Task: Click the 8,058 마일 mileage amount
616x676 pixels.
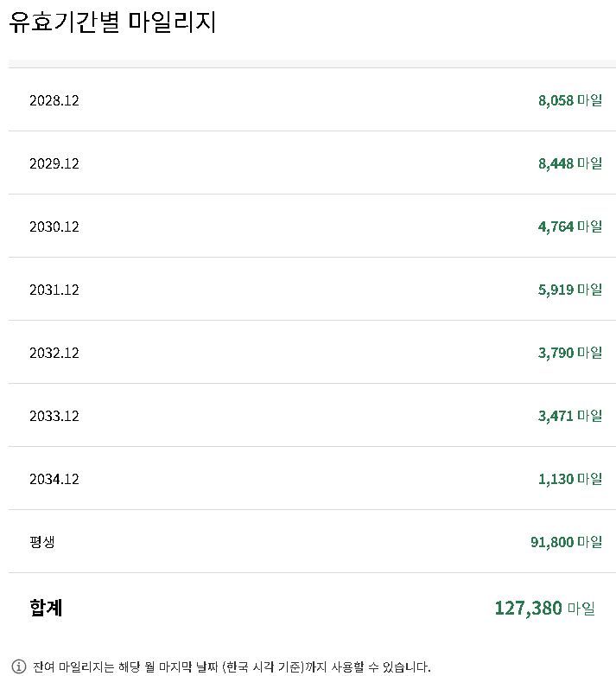Action: pyautogui.click(x=569, y=100)
